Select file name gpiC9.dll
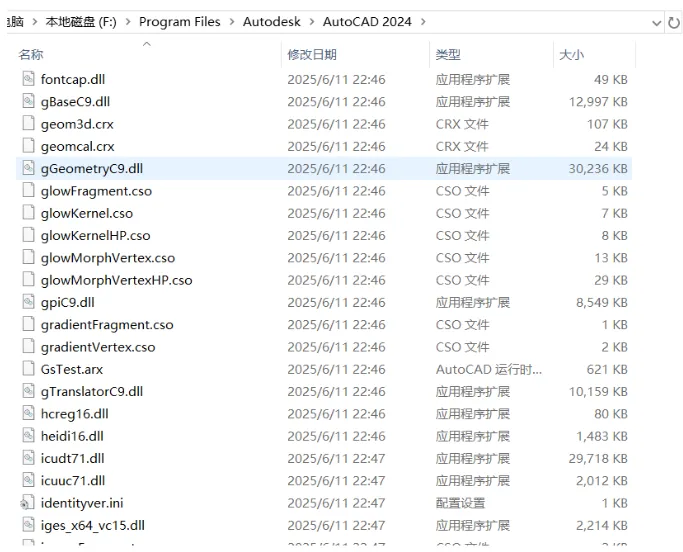683x552 pixels. coord(68,302)
